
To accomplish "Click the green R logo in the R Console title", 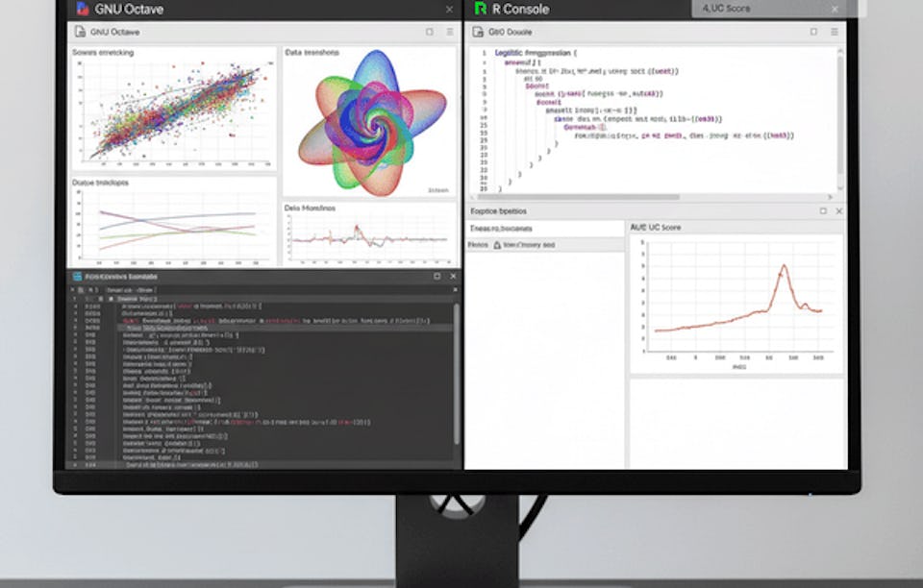I will 481,9.
